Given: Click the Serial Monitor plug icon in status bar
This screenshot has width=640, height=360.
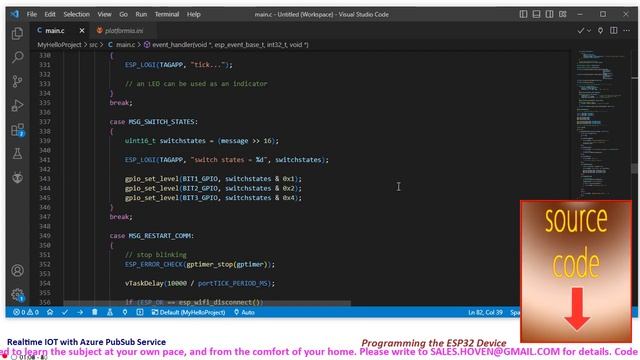Looking at the screenshot, I should click(125, 312).
